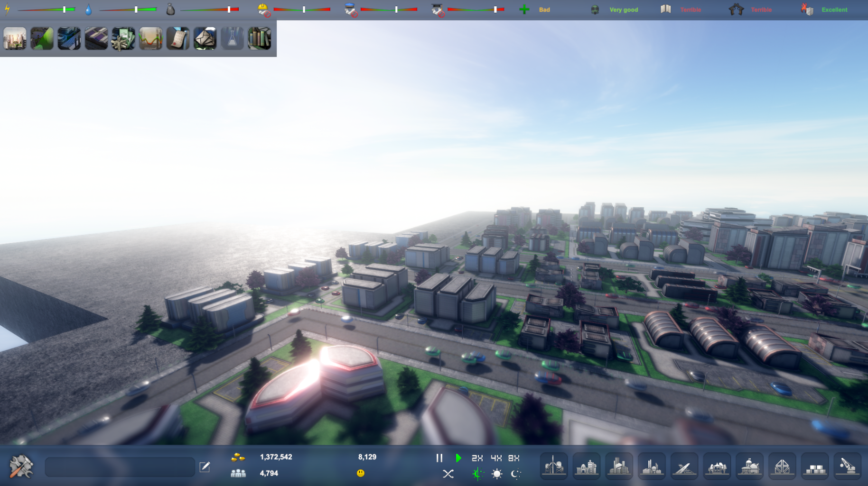Adjust the third worker-type balance slider
This screenshot has height=486, width=868.
[476, 9]
